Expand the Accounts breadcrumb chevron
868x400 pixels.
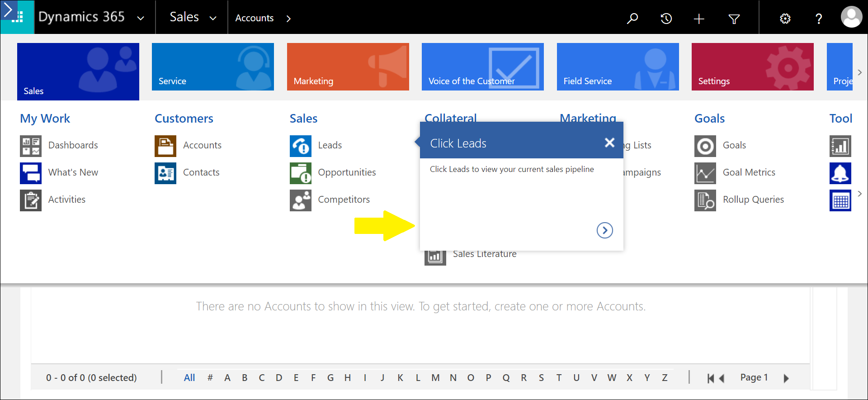[288, 19]
